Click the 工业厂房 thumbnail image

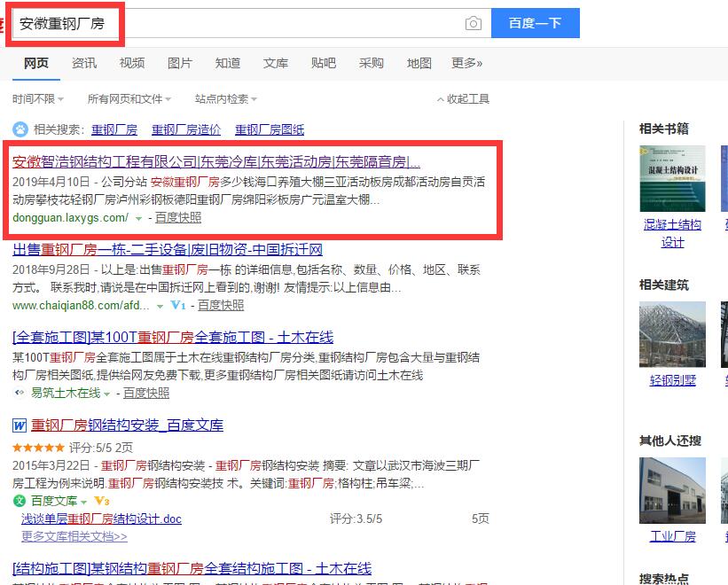click(672, 490)
